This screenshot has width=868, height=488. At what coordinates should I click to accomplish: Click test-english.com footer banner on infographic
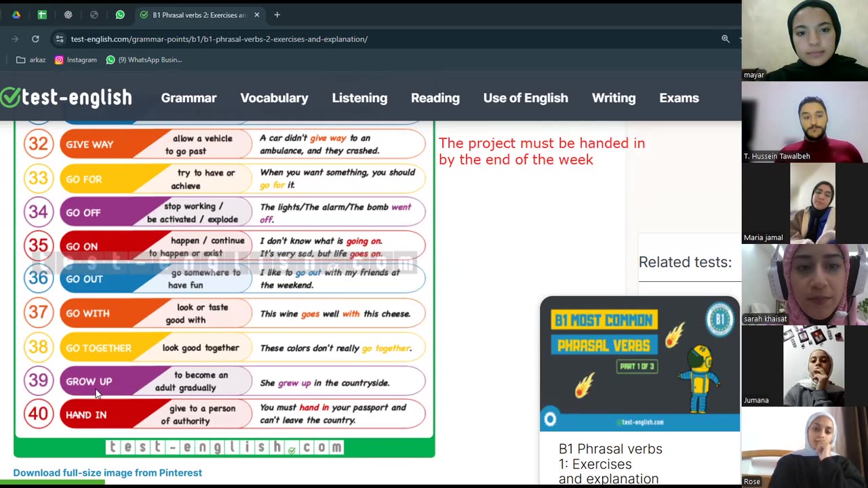224,447
